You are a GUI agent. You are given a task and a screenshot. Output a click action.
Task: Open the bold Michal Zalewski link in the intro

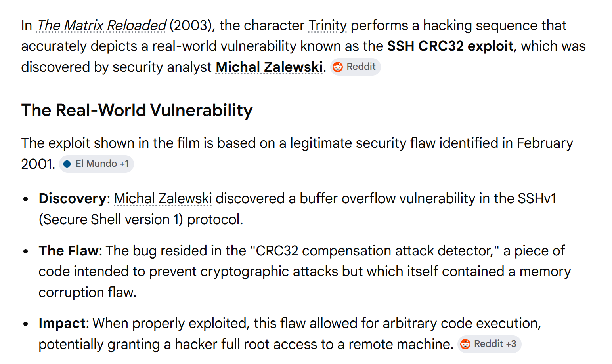(x=269, y=67)
